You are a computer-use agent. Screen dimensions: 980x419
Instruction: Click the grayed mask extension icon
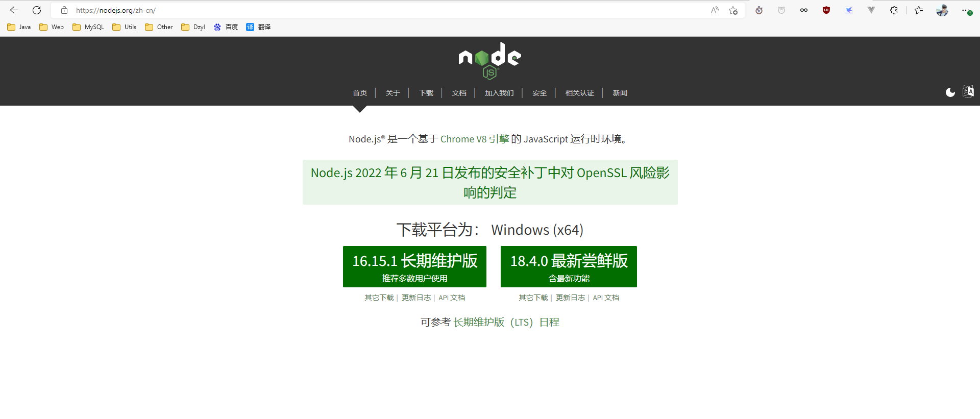pos(781,10)
